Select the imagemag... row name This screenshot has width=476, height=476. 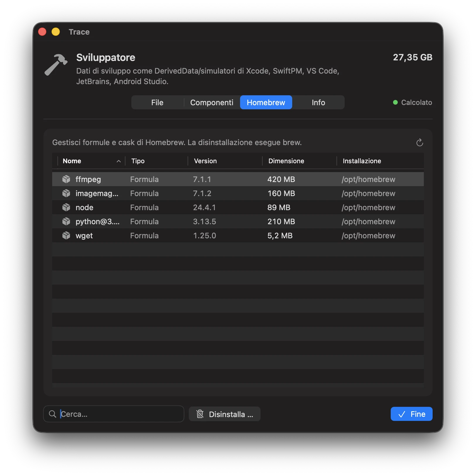pyautogui.click(x=97, y=193)
